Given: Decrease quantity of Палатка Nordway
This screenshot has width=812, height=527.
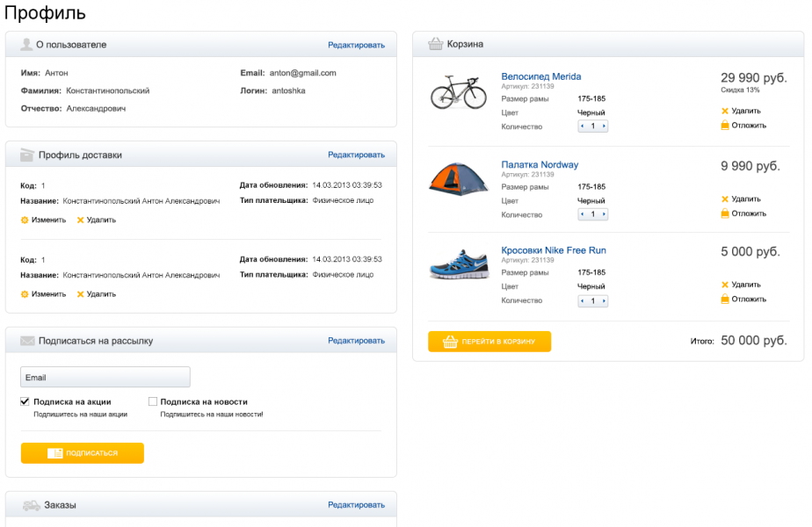Looking at the screenshot, I should tap(582, 214).
